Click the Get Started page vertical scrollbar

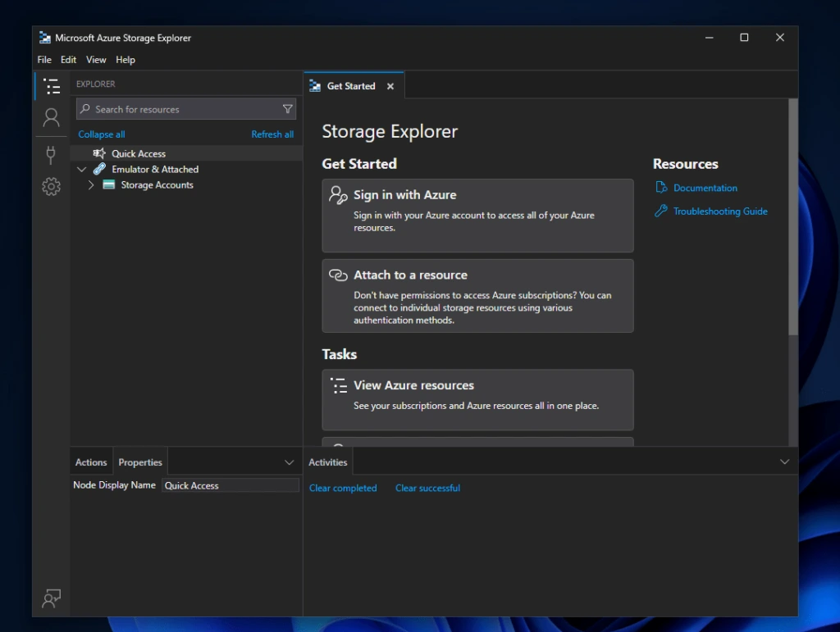tap(793, 216)
